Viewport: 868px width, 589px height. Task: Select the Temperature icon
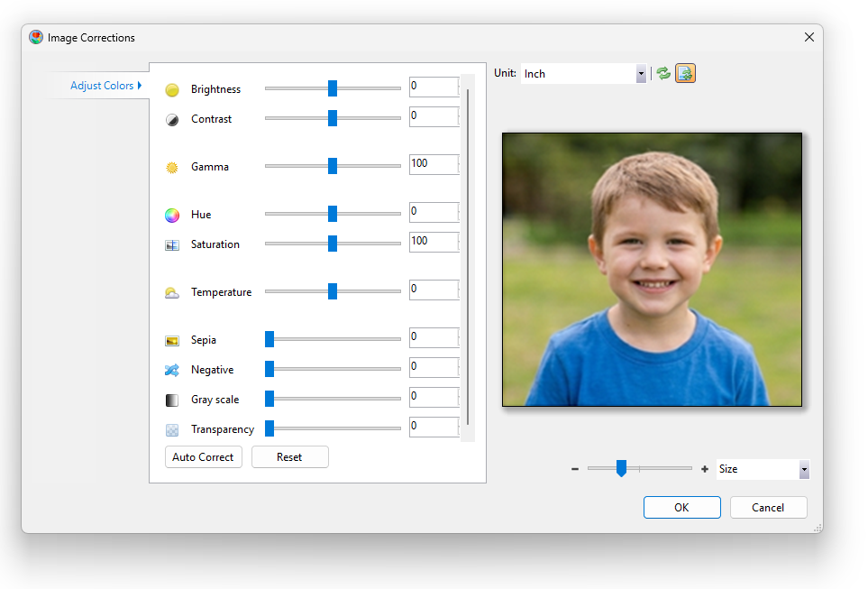pos(171,291)
